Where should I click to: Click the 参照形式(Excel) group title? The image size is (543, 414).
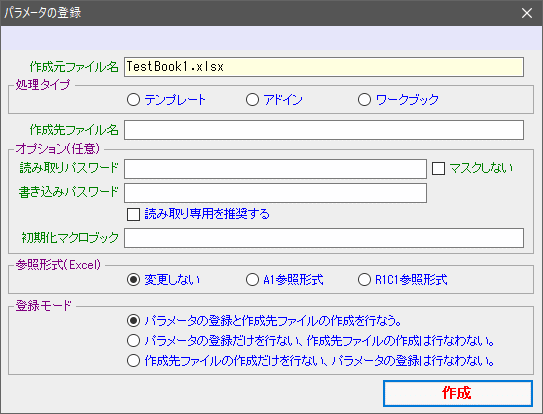[58, 265]
